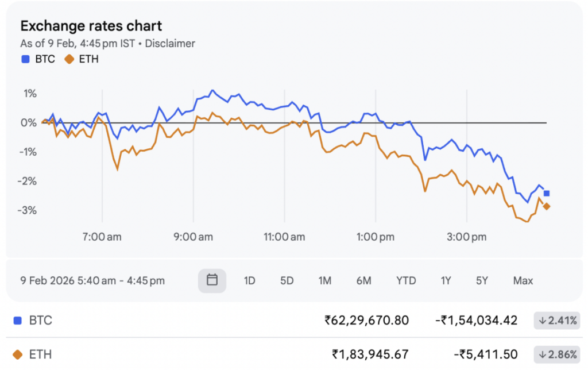
Task: Switch to the 1D time range
Action: click(250, 280)
